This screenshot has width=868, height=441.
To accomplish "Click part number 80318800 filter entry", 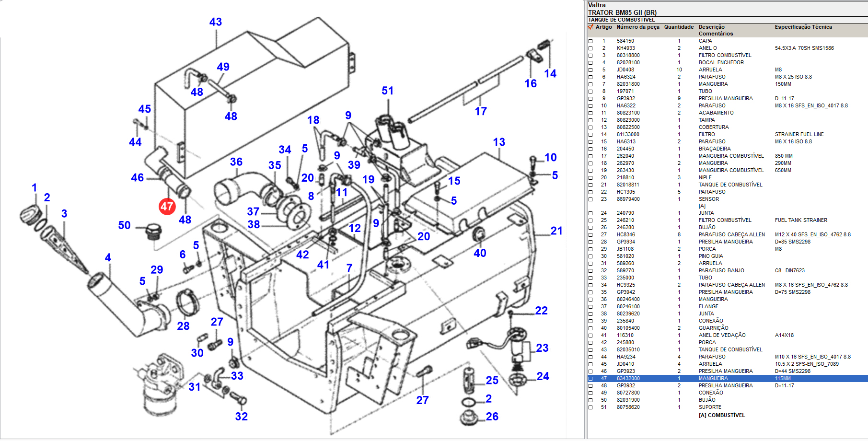I will point(628,55).
